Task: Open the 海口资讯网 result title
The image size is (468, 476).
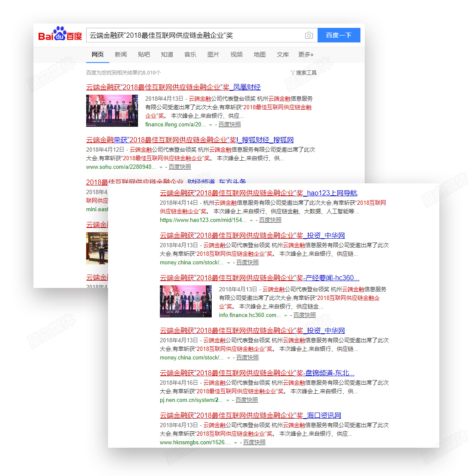Action: (x=251, y=415)
